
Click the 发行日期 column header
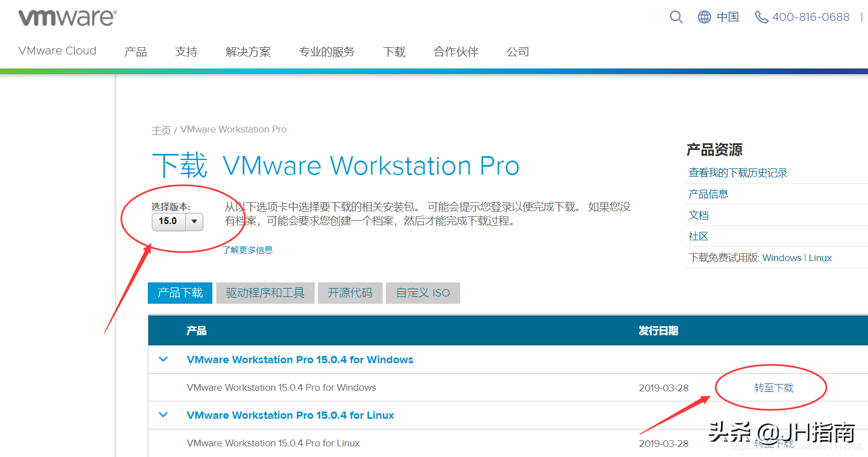tap(658, 331)
